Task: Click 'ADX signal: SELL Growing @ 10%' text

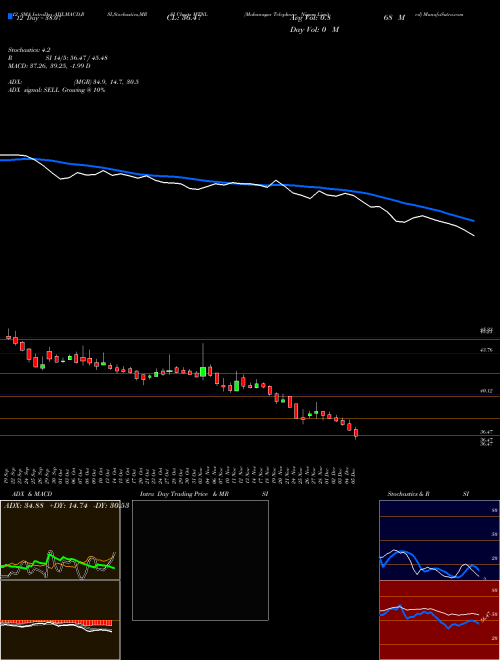Action: click(56, 90)
